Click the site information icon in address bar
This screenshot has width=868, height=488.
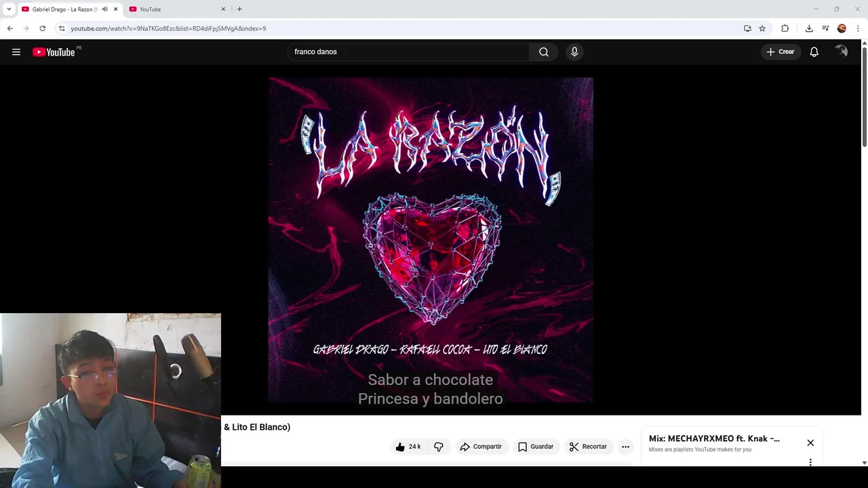pyautogui.click(x=62, y=28)
